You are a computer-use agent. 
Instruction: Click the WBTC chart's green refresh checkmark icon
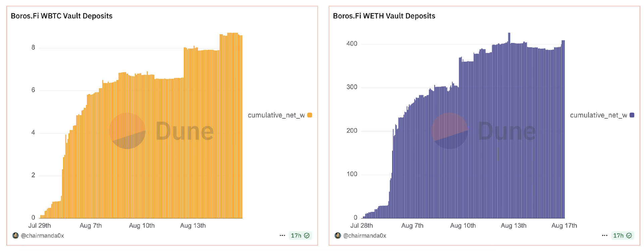click(x=307, y=236)
